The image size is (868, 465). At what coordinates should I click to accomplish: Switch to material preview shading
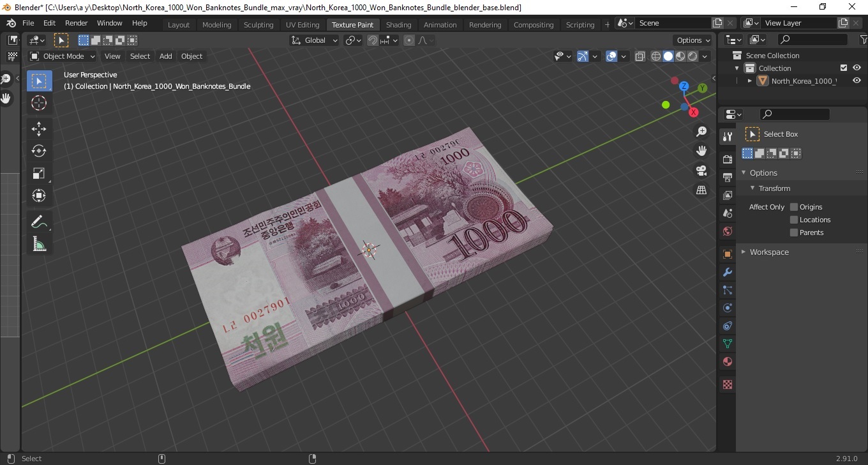[680, 56]
